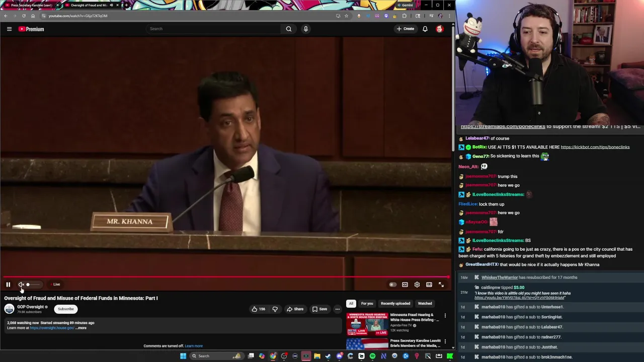
Task: Switch to theater mode
Action: tap(429, 285)
